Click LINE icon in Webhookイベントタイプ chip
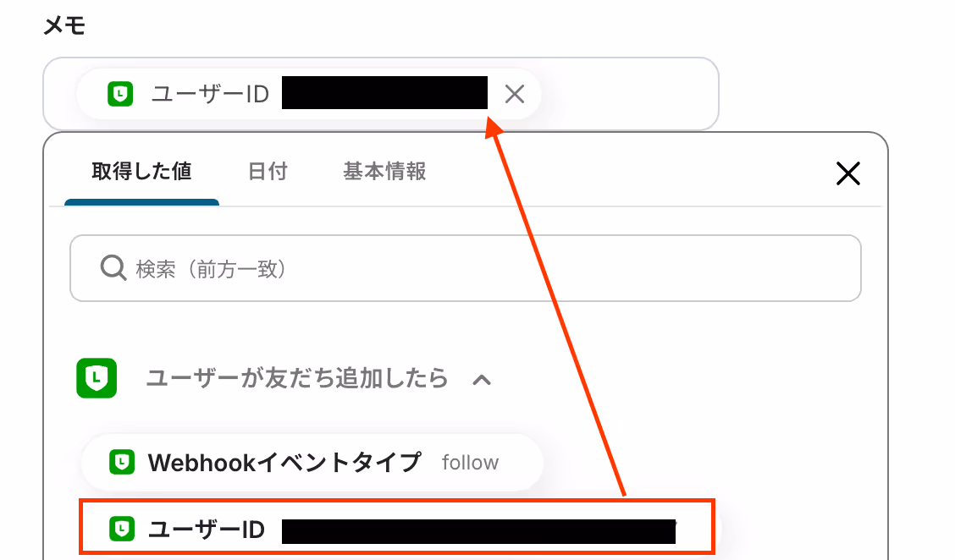This screenshot has width=955, height=560. (x=122, y=462)
